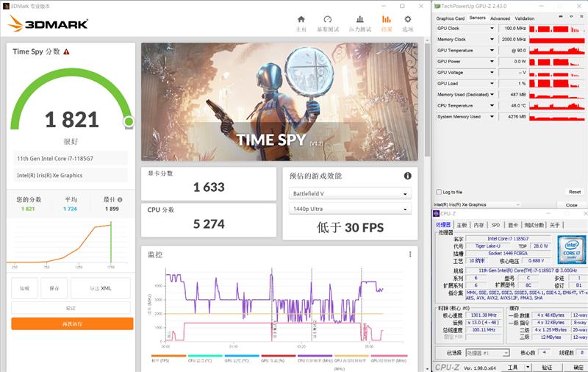Image resolution: width=588 pixels, height=372 pixels.
Task: Click the CPU score value 5 274
Action: click(x=209, y=224)
